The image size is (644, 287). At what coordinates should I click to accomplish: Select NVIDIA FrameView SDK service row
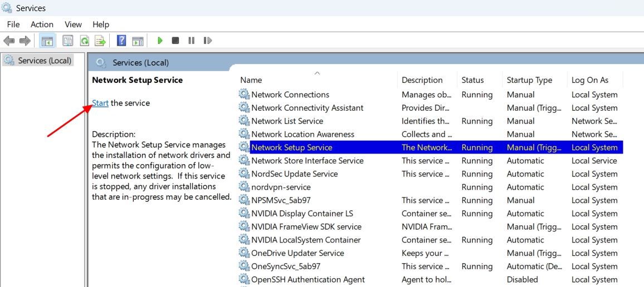430,227
